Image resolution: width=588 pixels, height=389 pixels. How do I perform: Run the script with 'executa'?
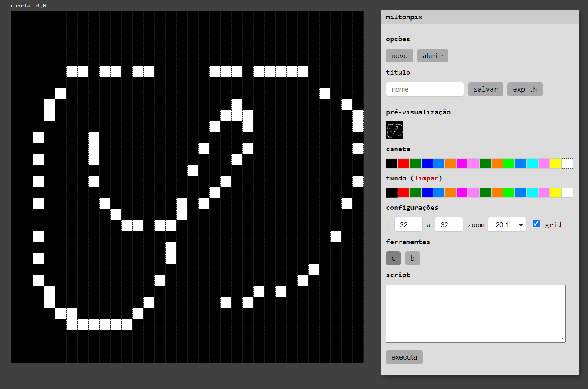point(404,357)
